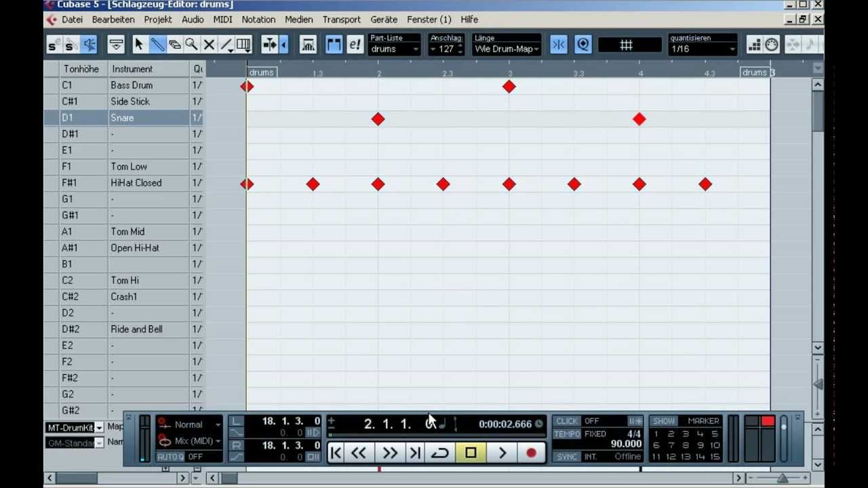The height and width of the screenshot is (488, 868).
Task: Adjust the horizontal zoom slider at bottom right
Action: 783,479
